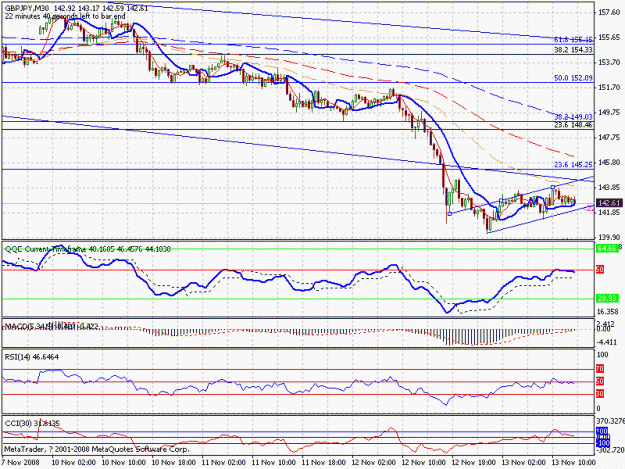Click the '7 Nov 2008' time axis label

click(21, 463)
